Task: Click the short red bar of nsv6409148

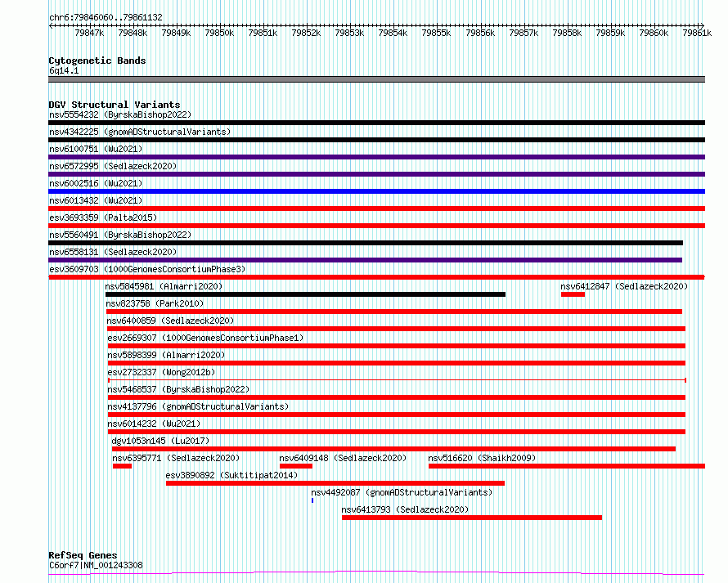Action: (296, 466)
